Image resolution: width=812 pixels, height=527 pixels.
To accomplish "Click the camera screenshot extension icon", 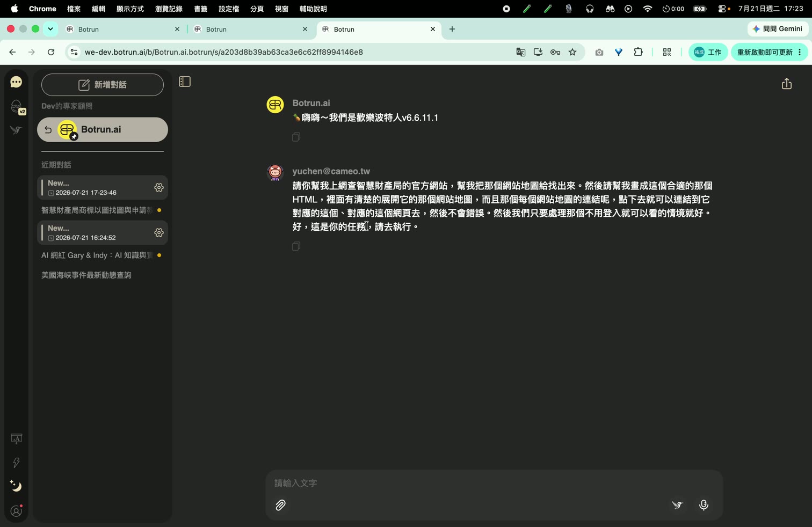I will pos(599,52).
